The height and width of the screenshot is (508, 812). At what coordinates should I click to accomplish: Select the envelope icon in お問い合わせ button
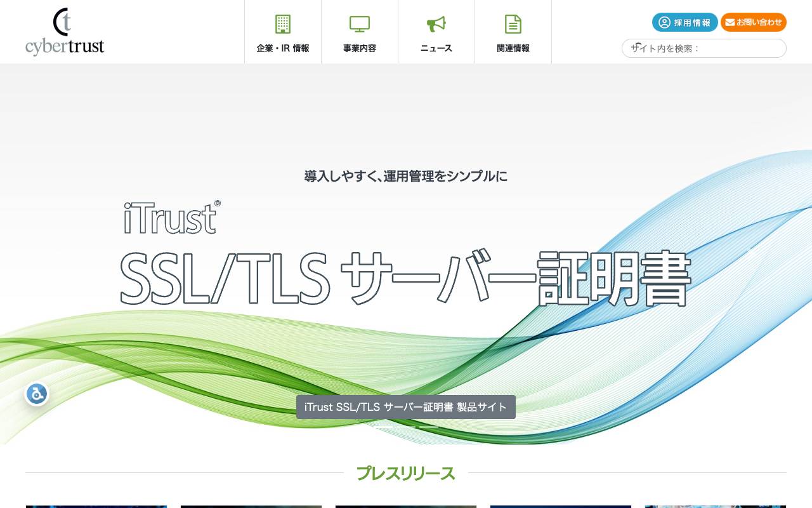tap(730, 22)
